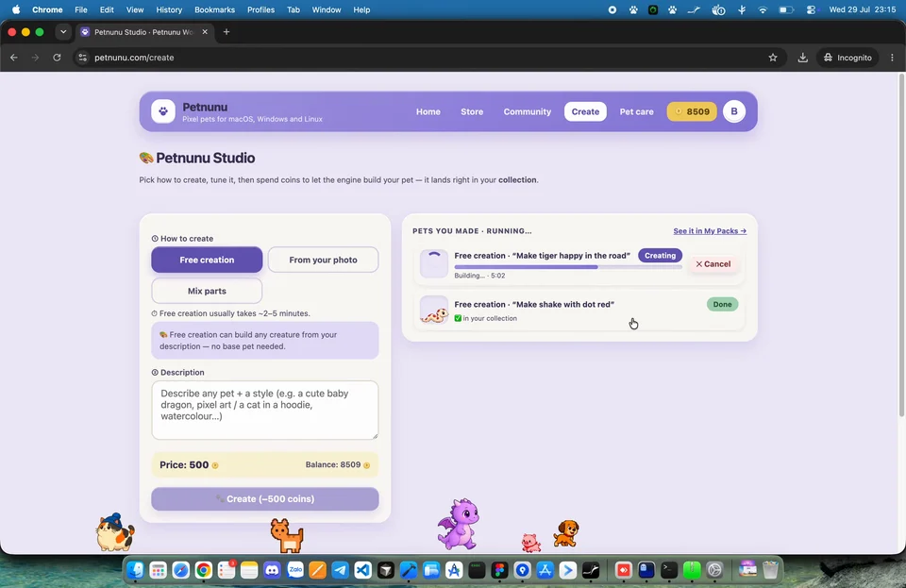Open Finder from the dock
This screenshot has width=906, height=588.
pyautogui.click(x=135, y=570)
